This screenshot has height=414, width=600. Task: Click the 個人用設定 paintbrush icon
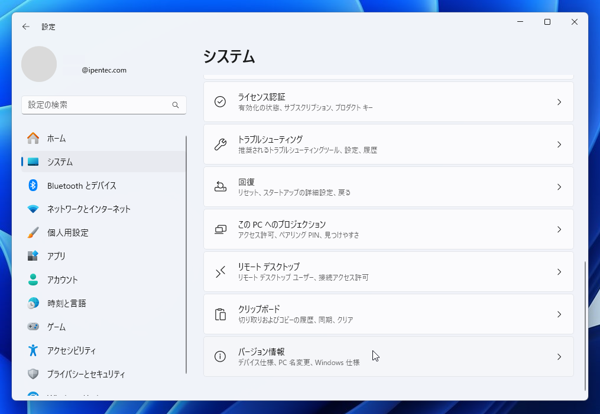(x=33, y=232)
